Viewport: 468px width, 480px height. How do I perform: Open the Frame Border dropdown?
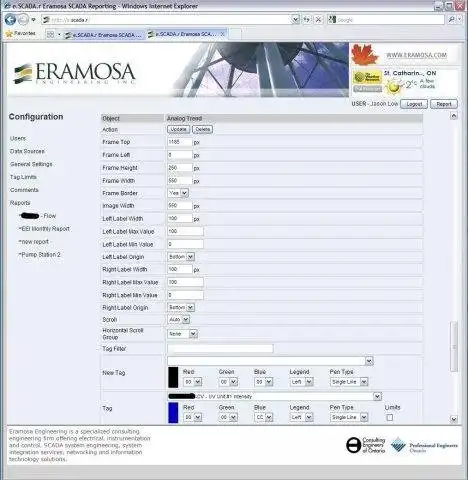[x=178, y=193]
